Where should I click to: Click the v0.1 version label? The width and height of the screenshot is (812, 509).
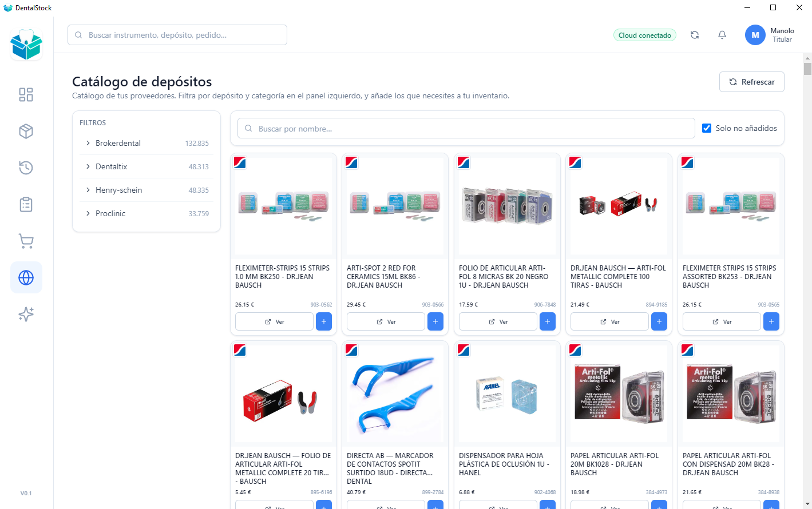[x=26, y=494]
